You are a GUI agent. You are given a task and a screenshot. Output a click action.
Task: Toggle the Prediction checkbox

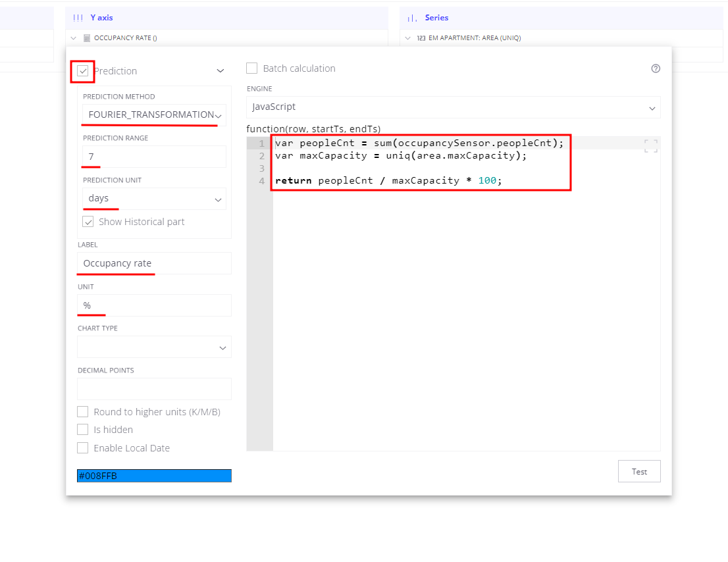point(83,70)
